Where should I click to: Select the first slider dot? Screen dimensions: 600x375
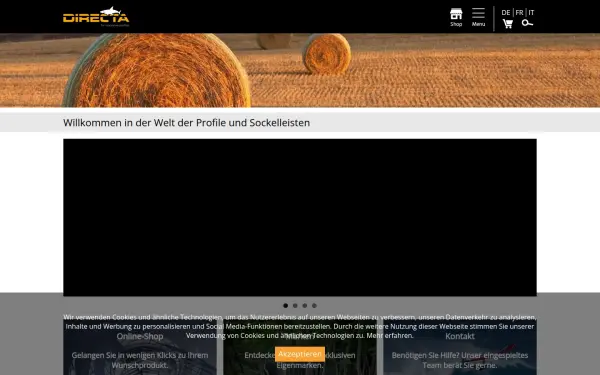tap(285, 305)
